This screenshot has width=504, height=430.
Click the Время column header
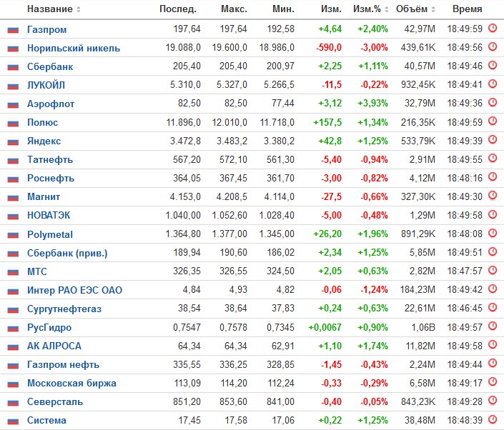tap(468, 9)
